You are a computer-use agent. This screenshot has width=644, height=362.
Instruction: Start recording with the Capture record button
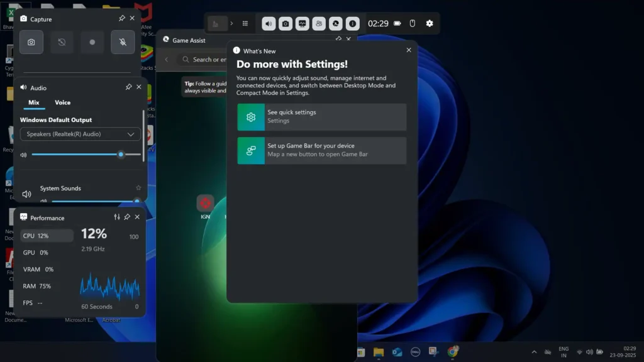92,42
